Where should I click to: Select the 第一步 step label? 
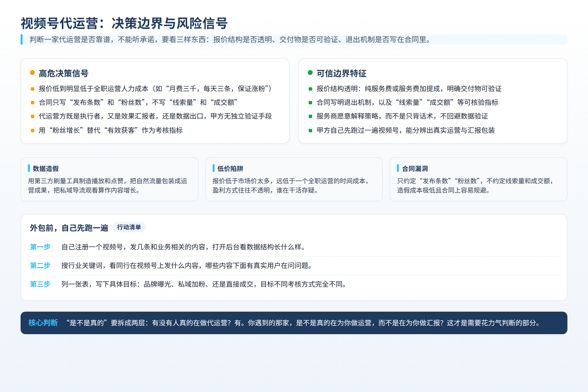(x=40, y=247)
